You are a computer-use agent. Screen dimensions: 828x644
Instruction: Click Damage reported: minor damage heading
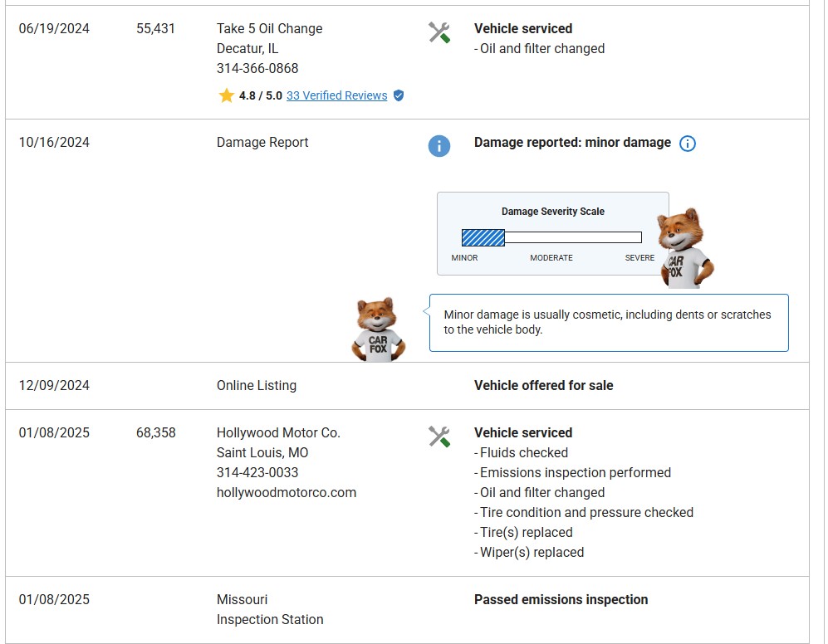tap(572, 143)
